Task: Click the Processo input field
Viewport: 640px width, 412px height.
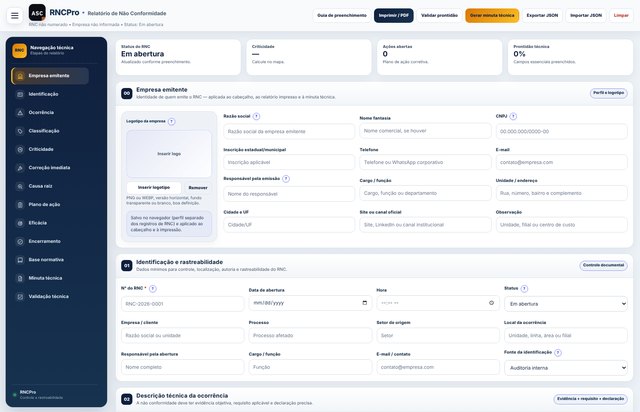Action: [310, 335]
